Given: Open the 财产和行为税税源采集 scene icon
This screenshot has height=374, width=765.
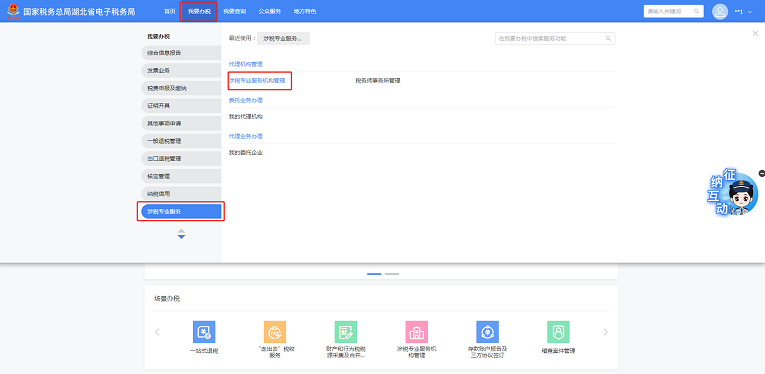Looking at the screenshot, I should (346, 332).
